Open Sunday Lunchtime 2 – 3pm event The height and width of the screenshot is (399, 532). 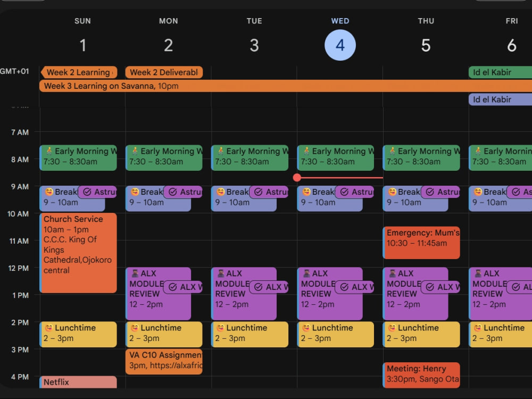tap(78, 334)
